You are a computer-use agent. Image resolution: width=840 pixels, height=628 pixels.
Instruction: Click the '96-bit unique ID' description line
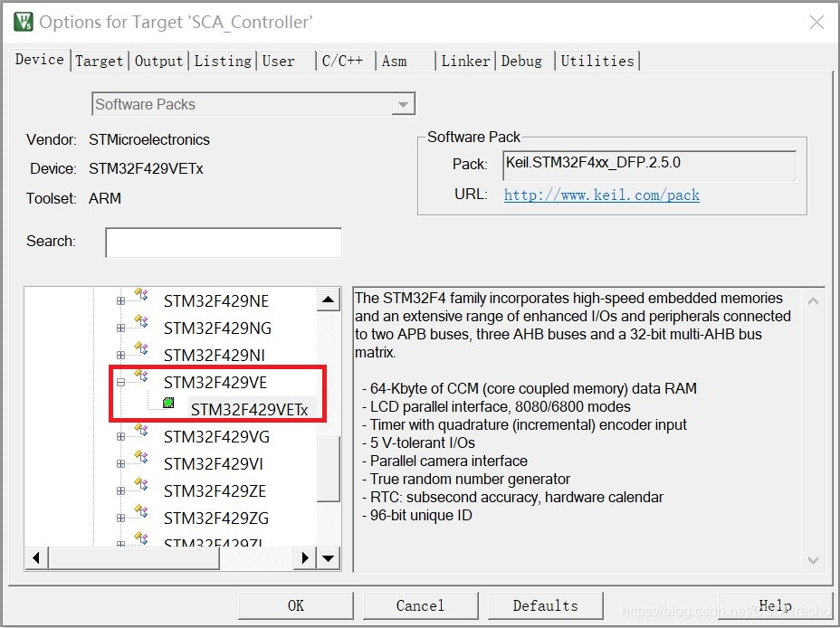pyautogui.click(x=417, y=516)
